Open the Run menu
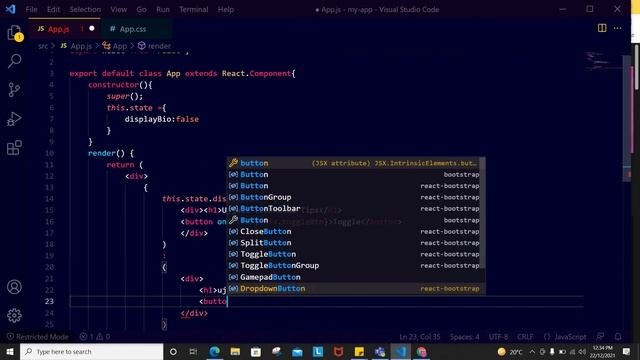The height and width of the screenshot is (360, 640). [162, 9]
